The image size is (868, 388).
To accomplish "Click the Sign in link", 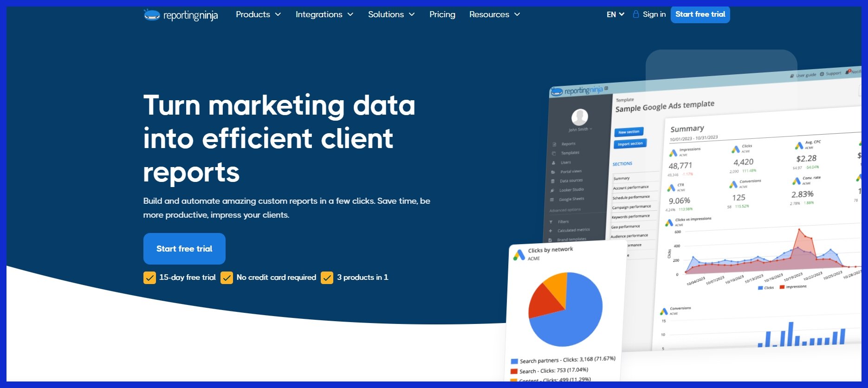I will click(x=649, y=14).
